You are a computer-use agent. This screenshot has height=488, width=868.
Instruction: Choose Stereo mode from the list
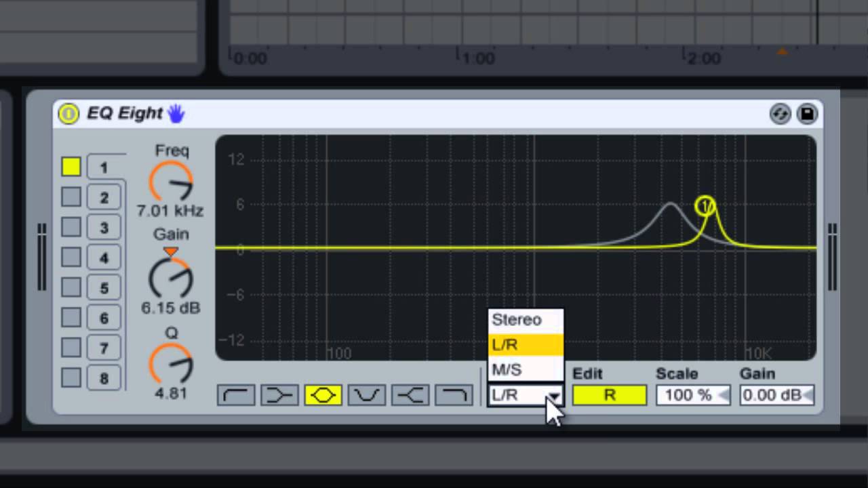(x=526, y=320)
